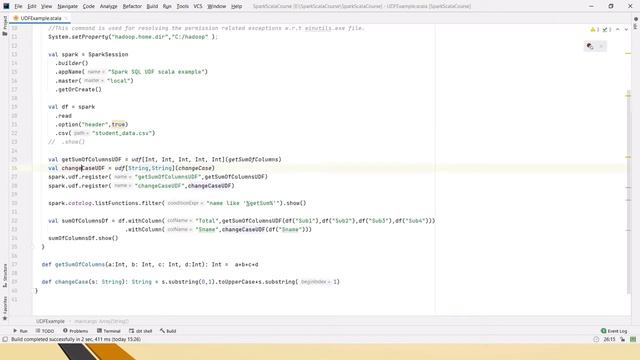
Task: Open the VCS menu
Action: click(x=198, y=6)
